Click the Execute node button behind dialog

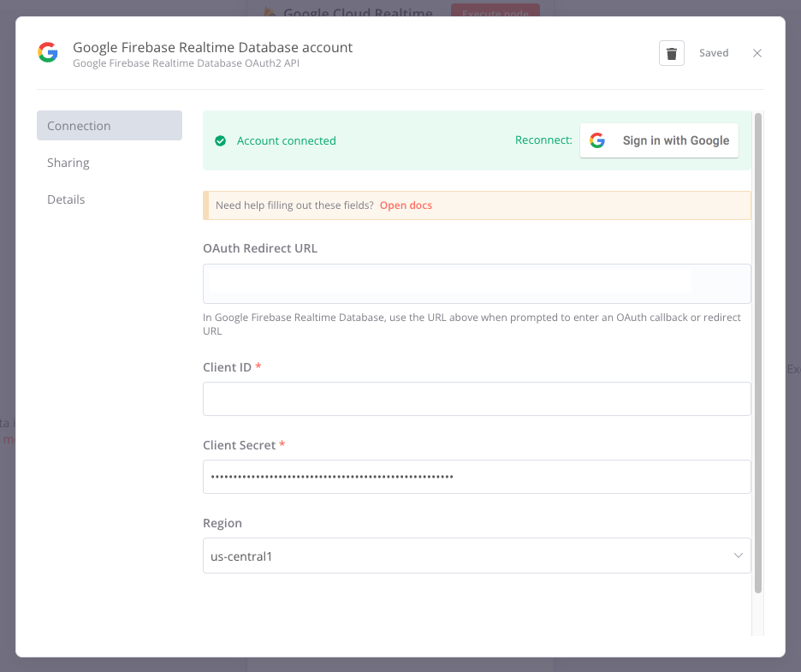coord(495,11)
